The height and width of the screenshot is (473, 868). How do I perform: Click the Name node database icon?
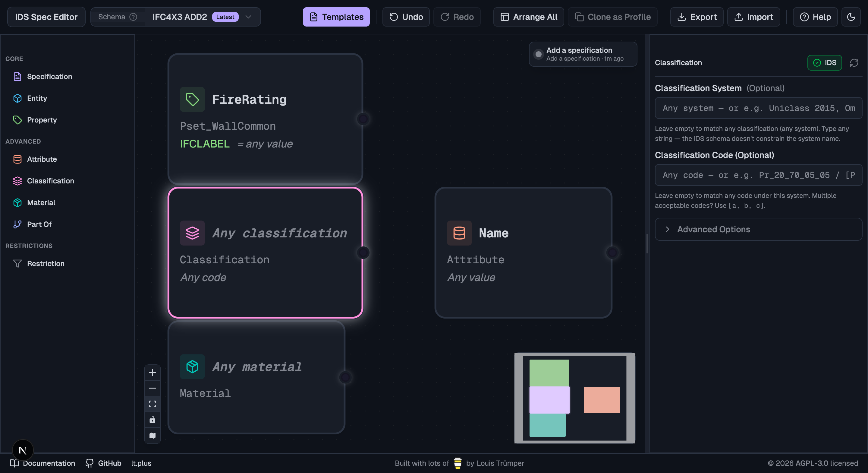[459, 233]
